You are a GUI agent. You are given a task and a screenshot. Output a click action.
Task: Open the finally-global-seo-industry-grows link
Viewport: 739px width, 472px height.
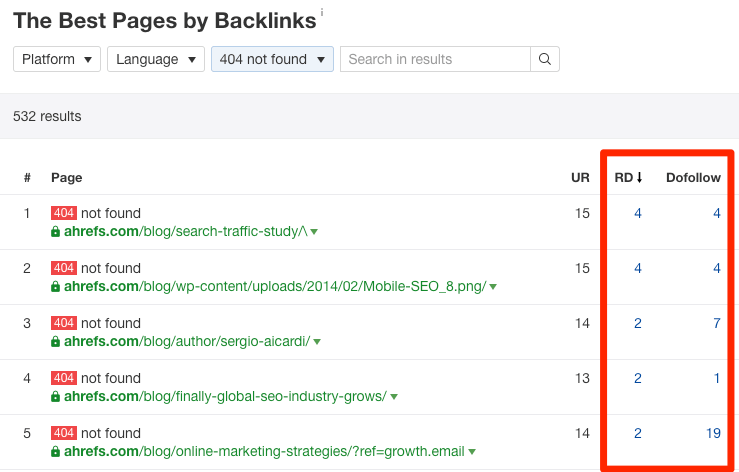(x=225, y=397)
